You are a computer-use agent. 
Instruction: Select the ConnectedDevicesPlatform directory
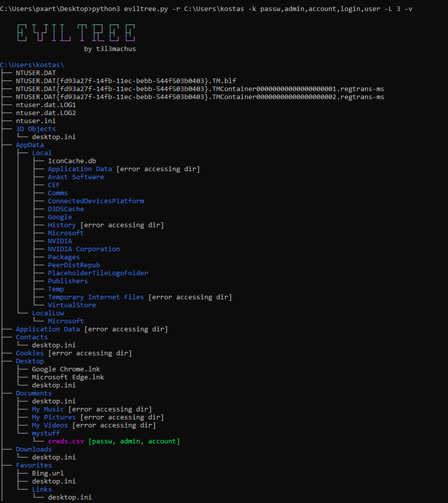click(96, 201)
